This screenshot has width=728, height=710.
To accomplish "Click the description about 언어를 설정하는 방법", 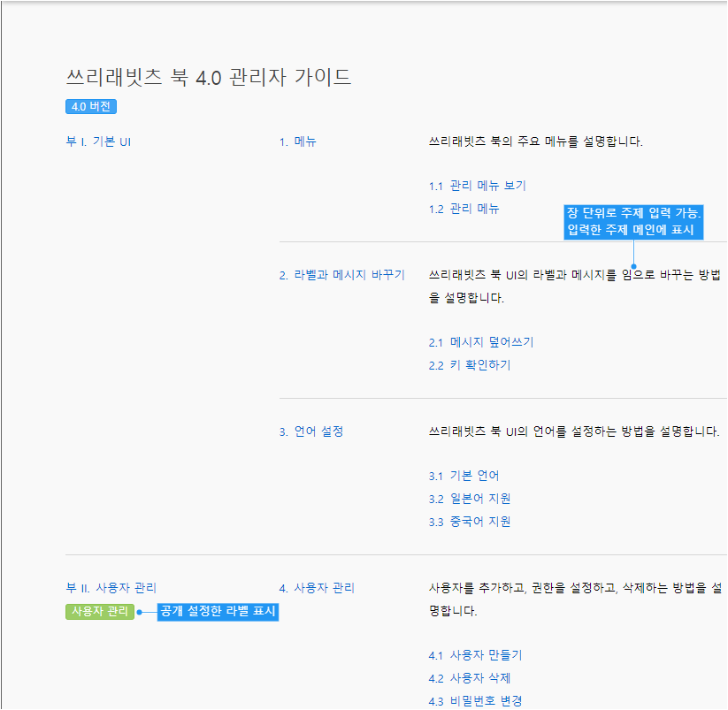I will click(574, 431).
